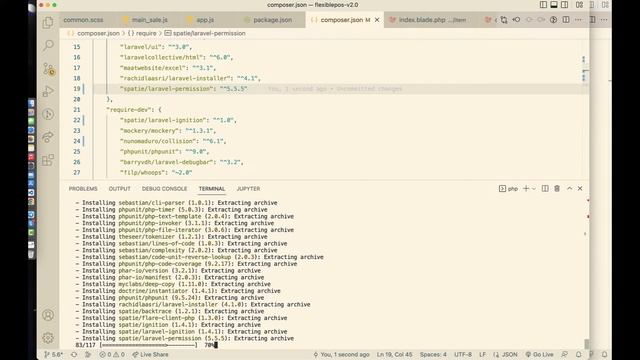Toggle the bottom panel layout
Screen dimensions: 640x360
554,5
